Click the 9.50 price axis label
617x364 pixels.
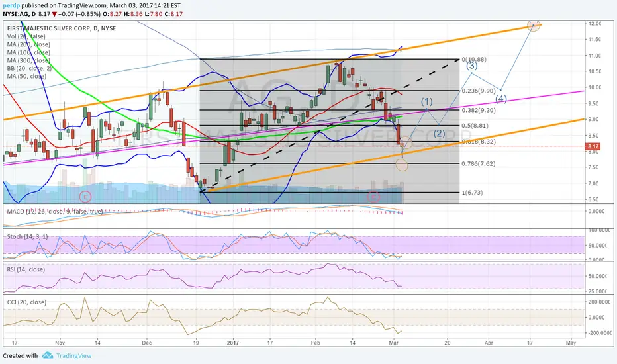click(593, 103)
